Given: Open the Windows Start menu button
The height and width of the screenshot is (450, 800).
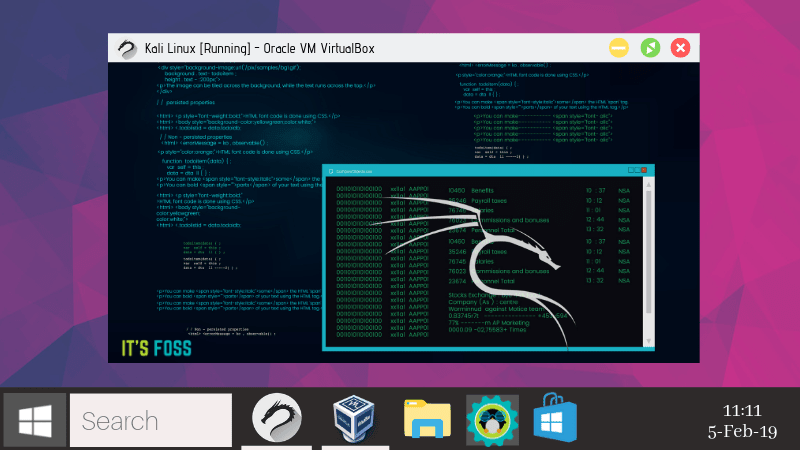Looking at the screenshot, I should click(35, 420).
